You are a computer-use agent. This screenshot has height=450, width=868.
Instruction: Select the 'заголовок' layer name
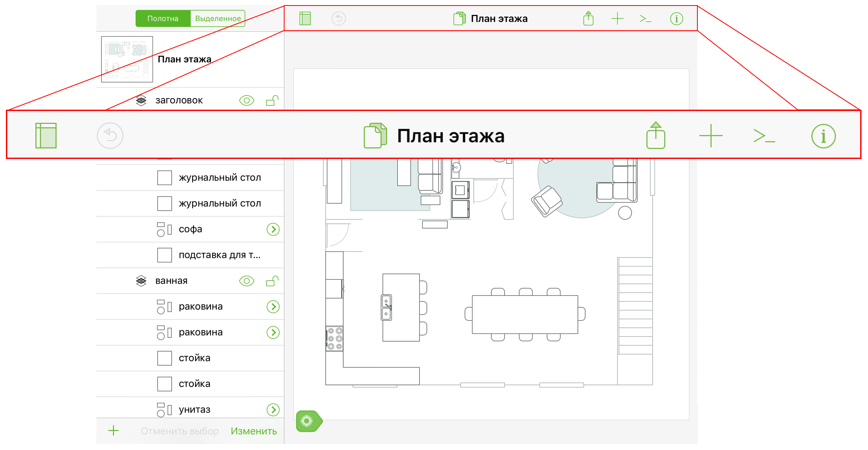point(179,100)
